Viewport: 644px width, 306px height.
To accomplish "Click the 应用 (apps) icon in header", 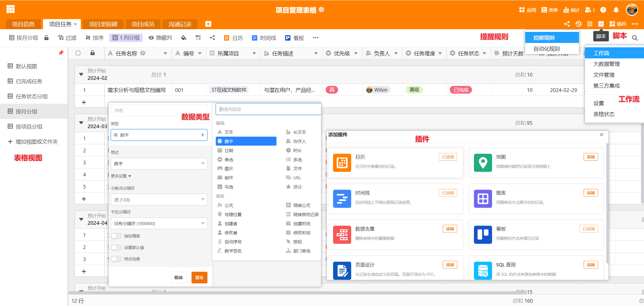I will (527, 10).
